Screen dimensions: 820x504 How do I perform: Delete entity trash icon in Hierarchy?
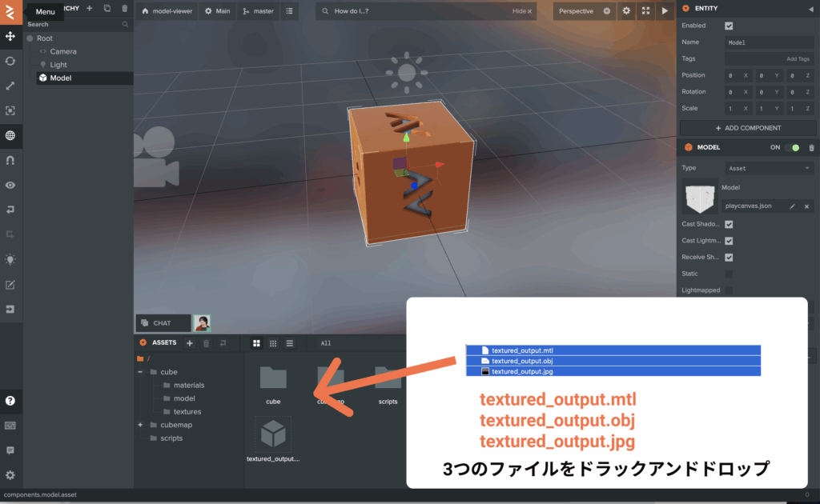124,8
